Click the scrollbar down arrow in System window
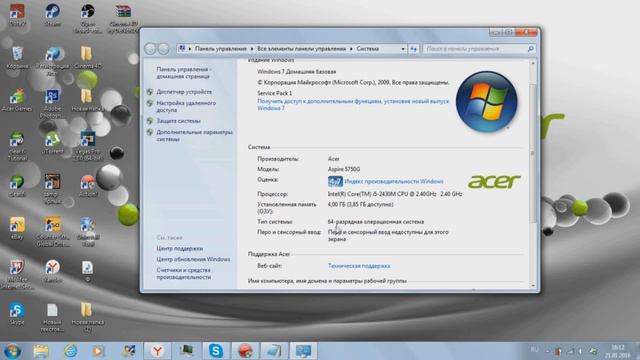This screenshot has width=640, height=360. coord(533,285)
